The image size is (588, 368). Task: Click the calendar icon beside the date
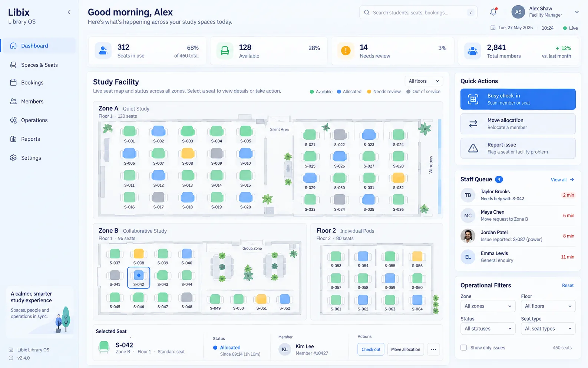click(493, 28)
